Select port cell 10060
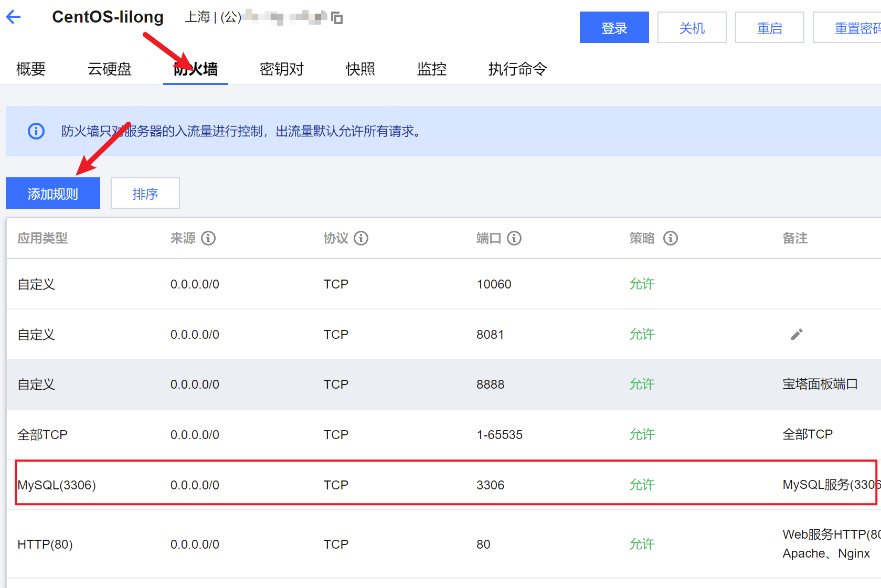This screenshot has height=588, width=881. tap(494, 284)
